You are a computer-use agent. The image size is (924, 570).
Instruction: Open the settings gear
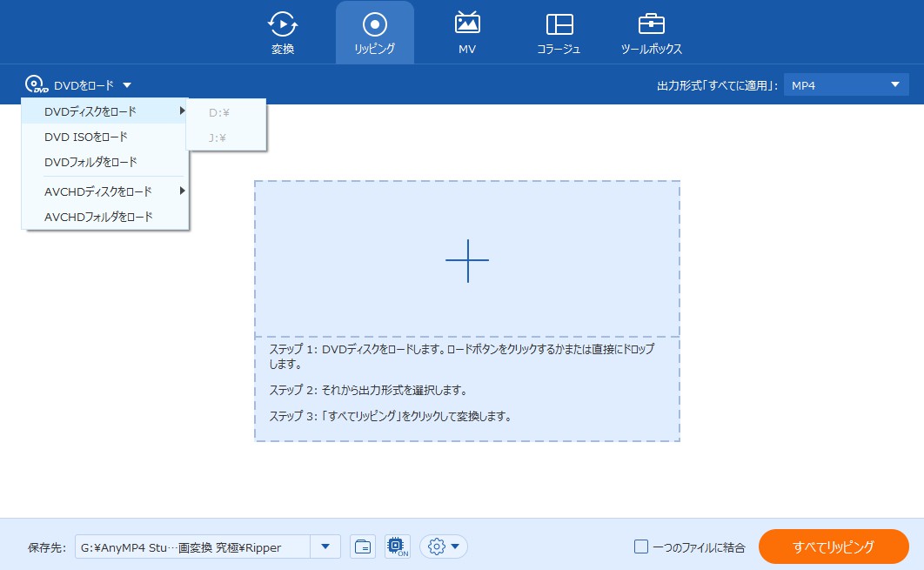436,547
